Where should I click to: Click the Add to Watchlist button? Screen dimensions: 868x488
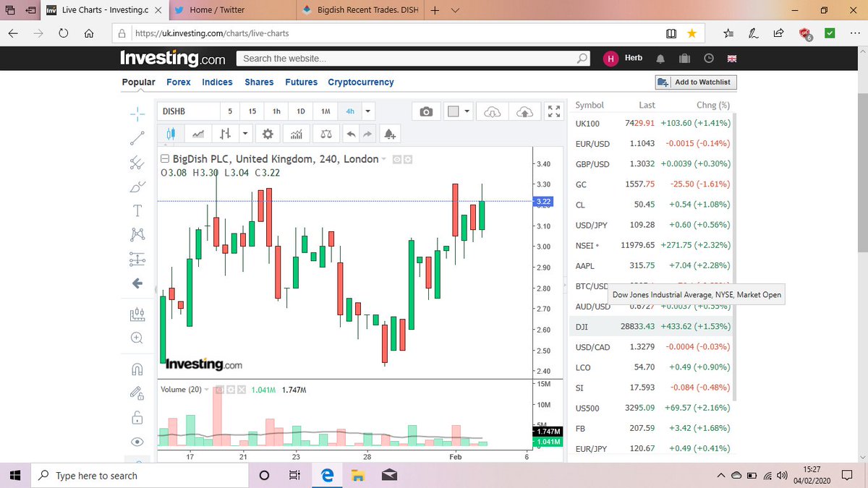(695, 82)
